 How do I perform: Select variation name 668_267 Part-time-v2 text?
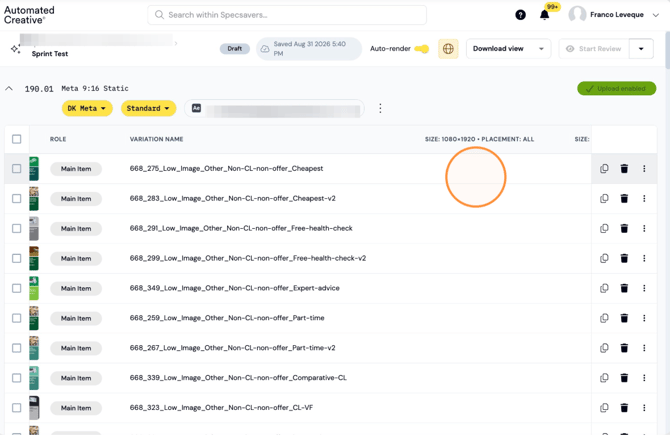click(x=232, y=348)
